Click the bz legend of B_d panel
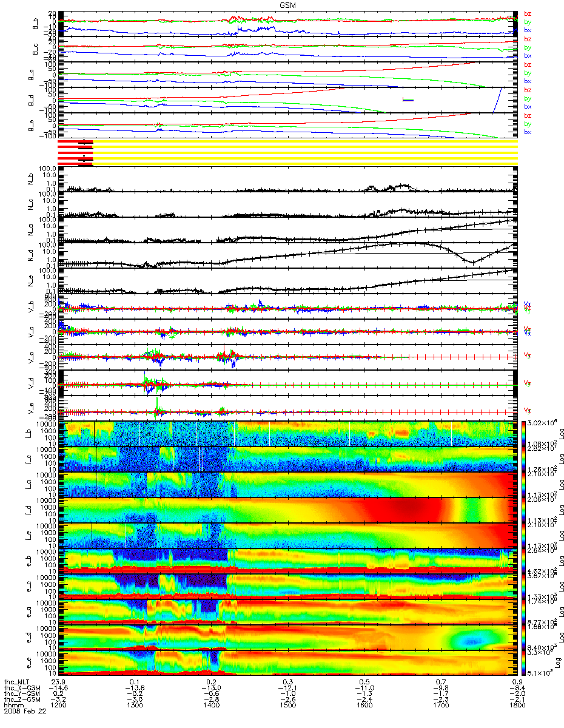 (528, 90)
